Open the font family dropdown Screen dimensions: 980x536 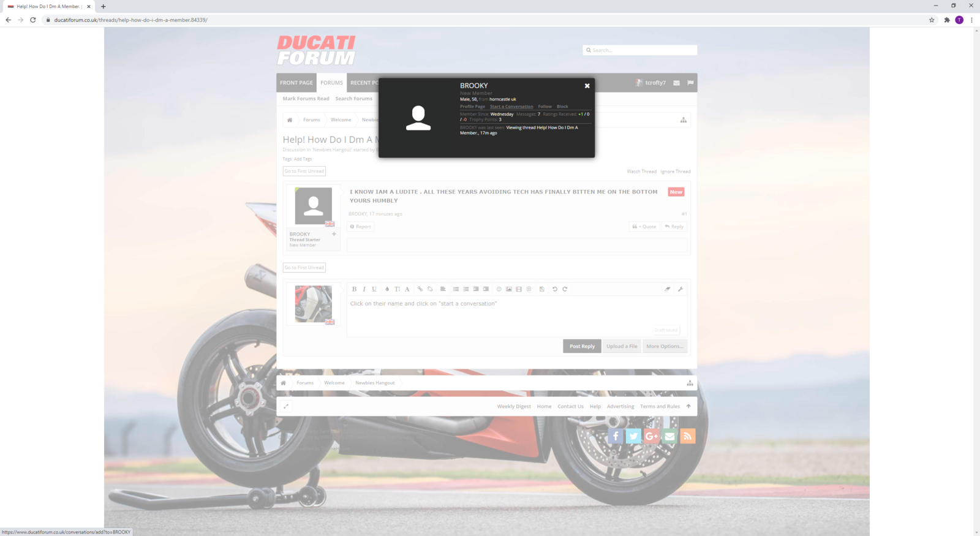click(407, 289)
